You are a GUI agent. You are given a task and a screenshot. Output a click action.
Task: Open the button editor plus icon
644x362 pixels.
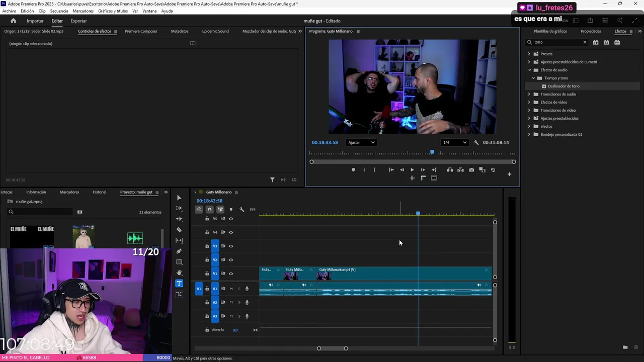(509, 174)
